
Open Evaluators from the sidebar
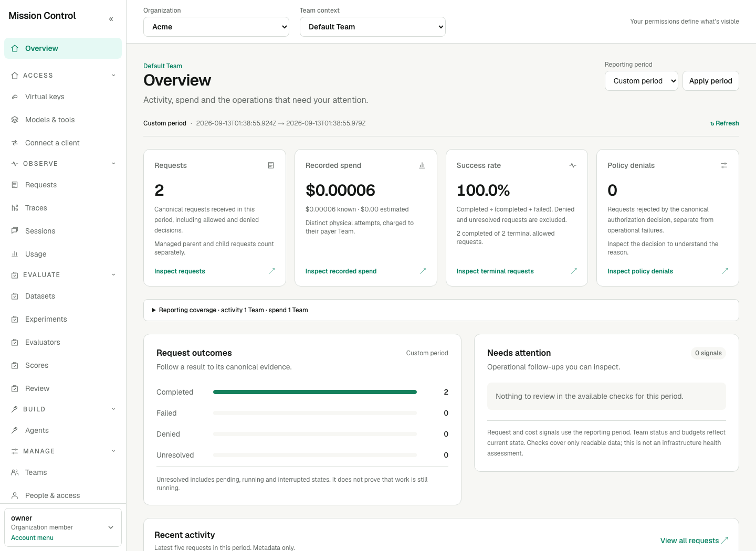(x=63, y=342)
